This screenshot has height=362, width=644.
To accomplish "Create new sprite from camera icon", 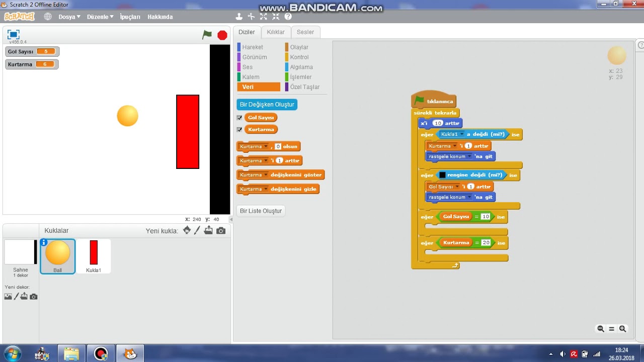I will click(x=221, y=231).
